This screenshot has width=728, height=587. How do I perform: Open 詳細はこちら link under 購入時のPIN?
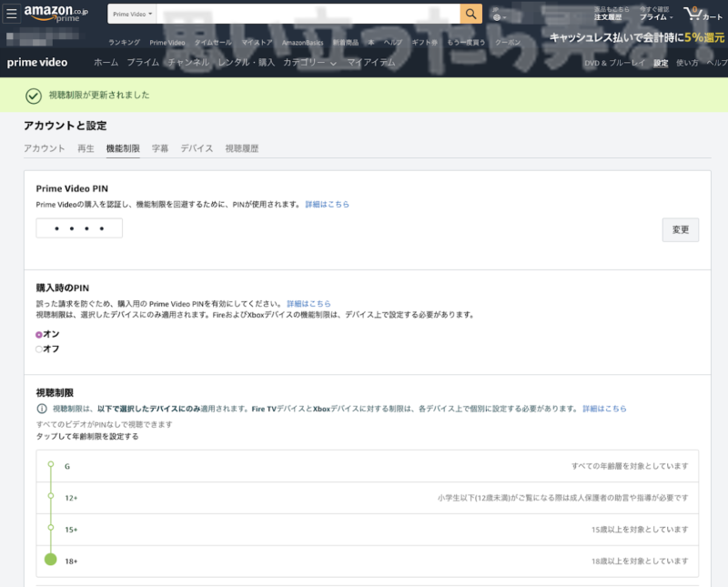tap(308, 304)
